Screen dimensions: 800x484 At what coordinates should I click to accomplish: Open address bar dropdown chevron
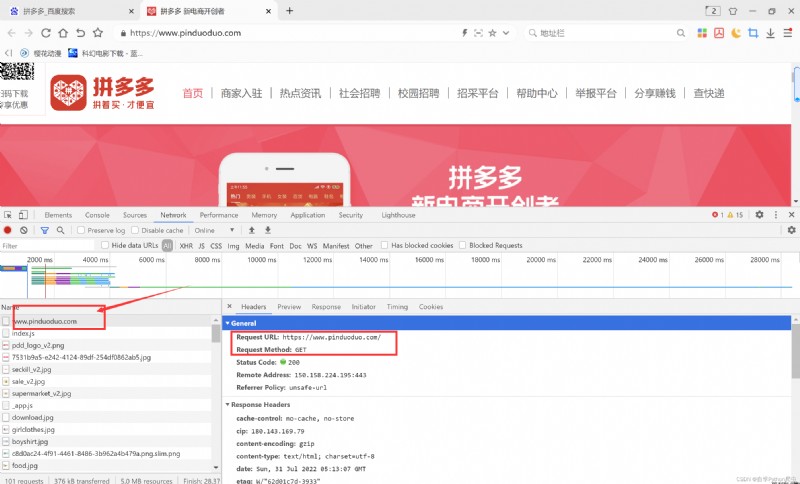pos(506,33)
